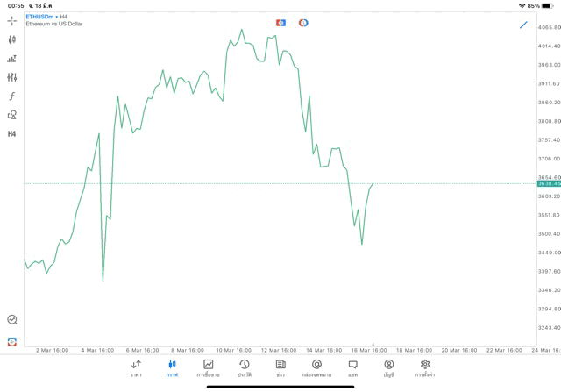
Task: Tap the red-blue circular icon above chart
Action: click(x=303, y=23)
